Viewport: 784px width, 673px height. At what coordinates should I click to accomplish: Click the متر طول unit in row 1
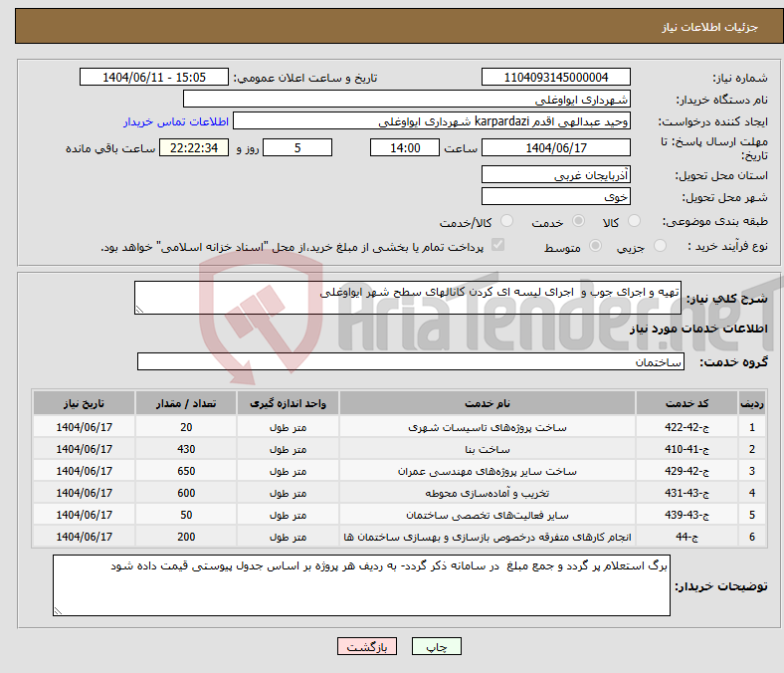(288, 427)
